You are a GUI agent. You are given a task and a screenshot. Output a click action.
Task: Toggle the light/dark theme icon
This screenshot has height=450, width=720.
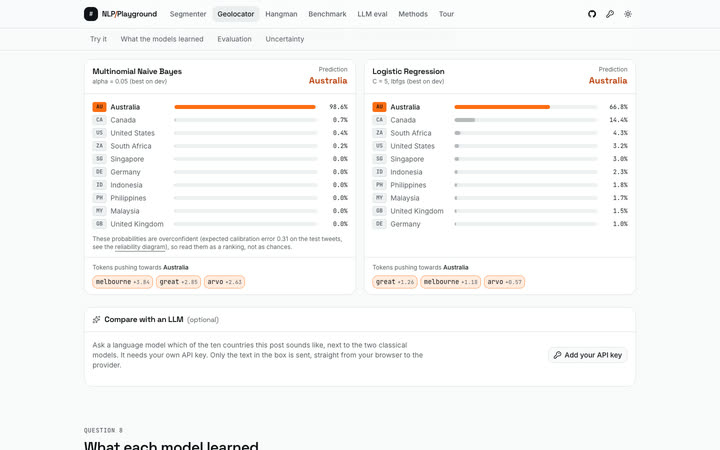[628, 14]
